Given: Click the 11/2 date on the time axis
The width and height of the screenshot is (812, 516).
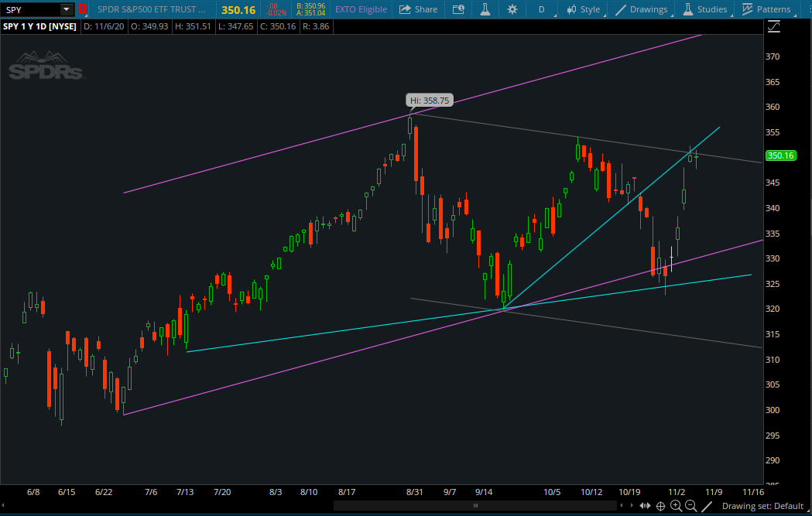Looking at the screenshot, I should [x=677, y=492].
